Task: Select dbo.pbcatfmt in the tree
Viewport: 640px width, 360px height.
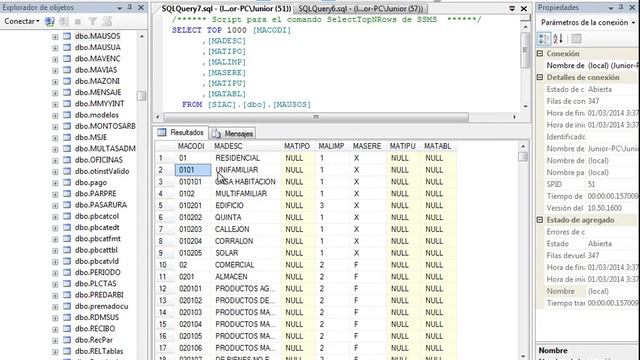Action: pos(98,238)
